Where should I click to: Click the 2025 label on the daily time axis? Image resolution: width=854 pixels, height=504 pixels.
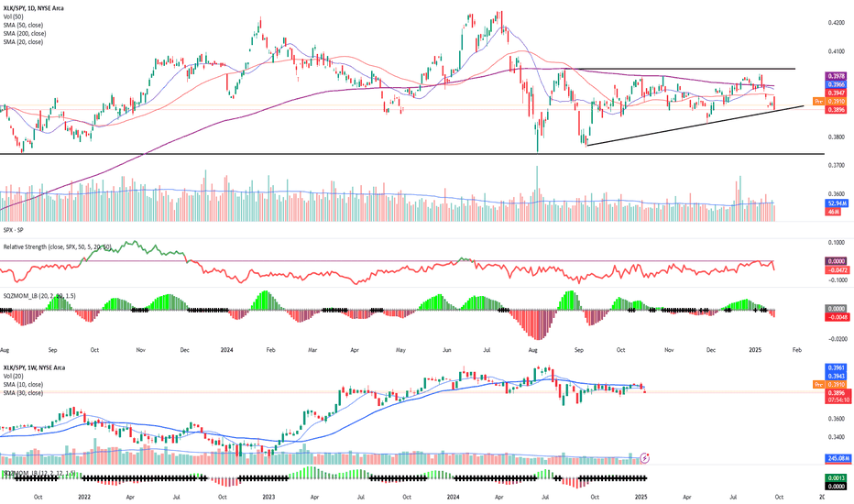755,350
